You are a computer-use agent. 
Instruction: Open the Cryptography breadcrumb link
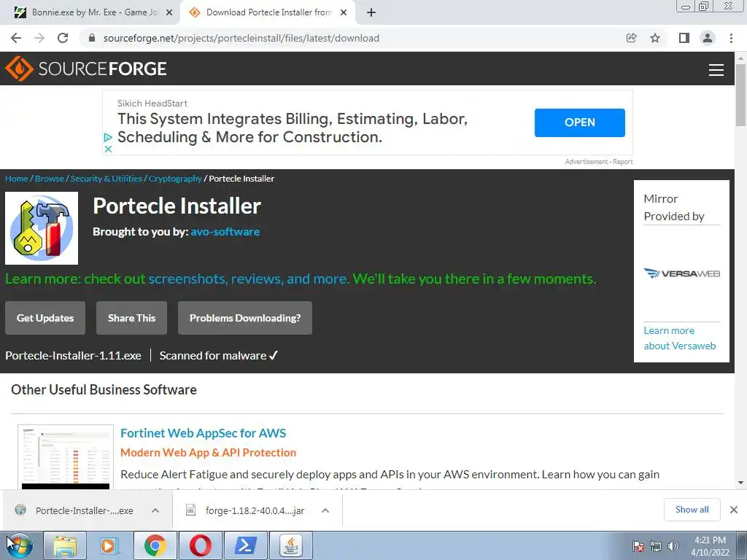(x=175, y=179)
